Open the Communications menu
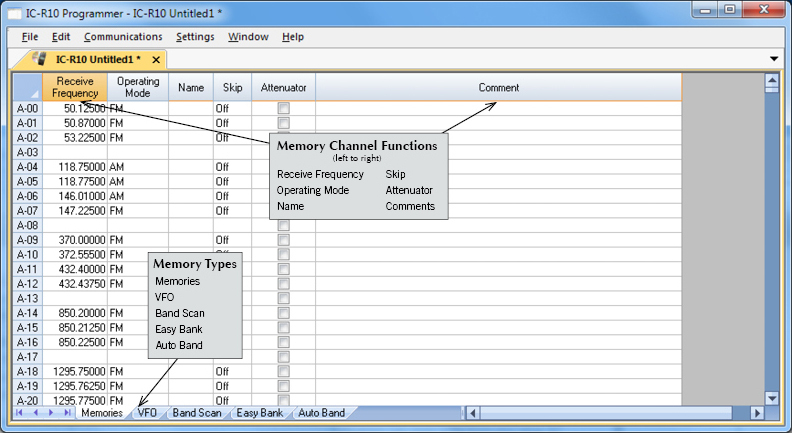 (x=123, y=37)
